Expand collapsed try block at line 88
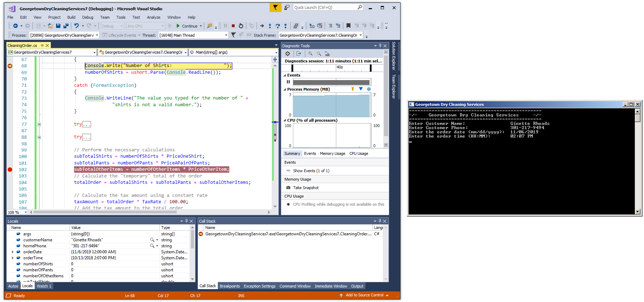The image size is (644, 302). click(39, 137)
